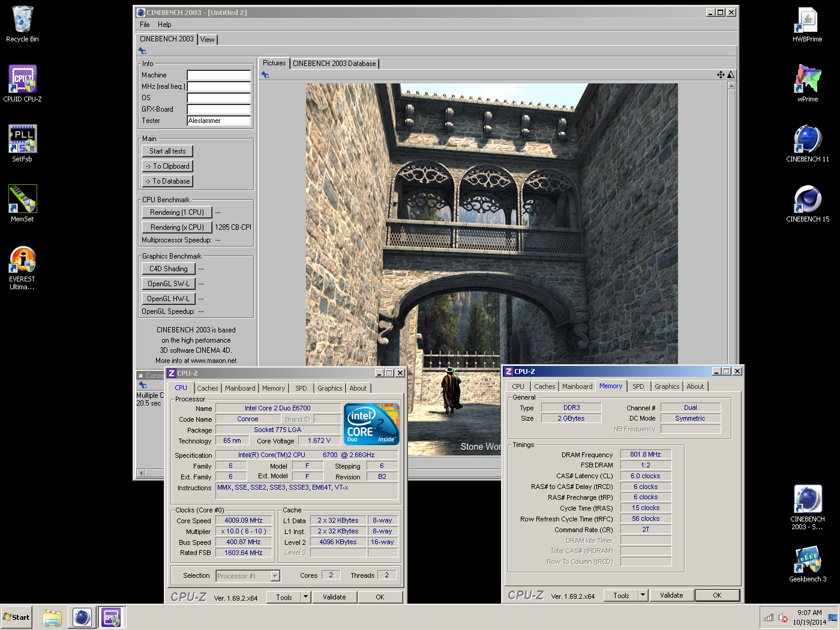Switch to CINEBENCH 2003 Database tab
Viewport: 840px width, 630px height.
(334, 64)
